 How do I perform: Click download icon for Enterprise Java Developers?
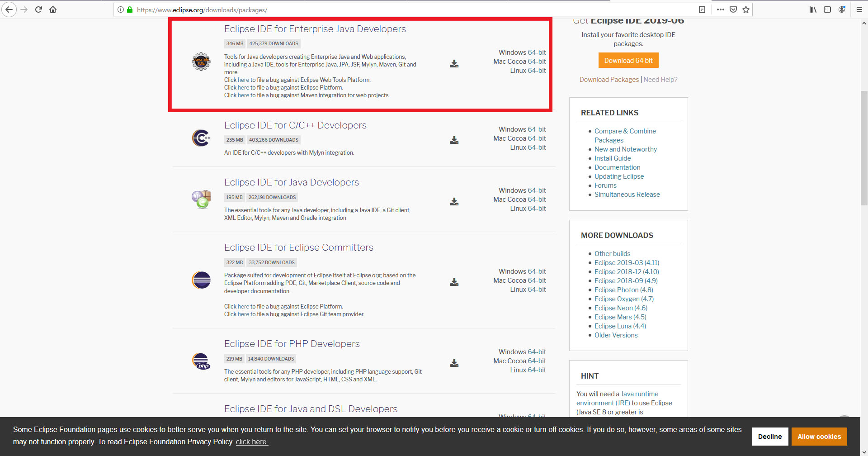click(x=454, y=64)
